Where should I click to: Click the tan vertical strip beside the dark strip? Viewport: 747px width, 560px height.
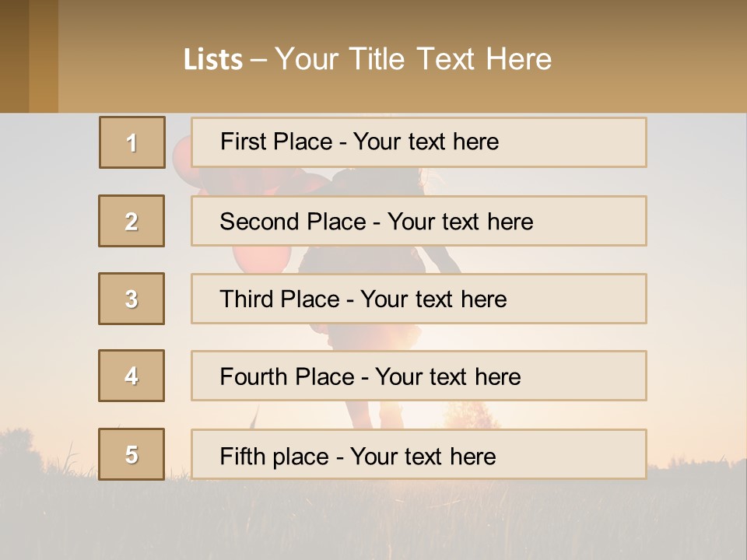coord(44,56)
